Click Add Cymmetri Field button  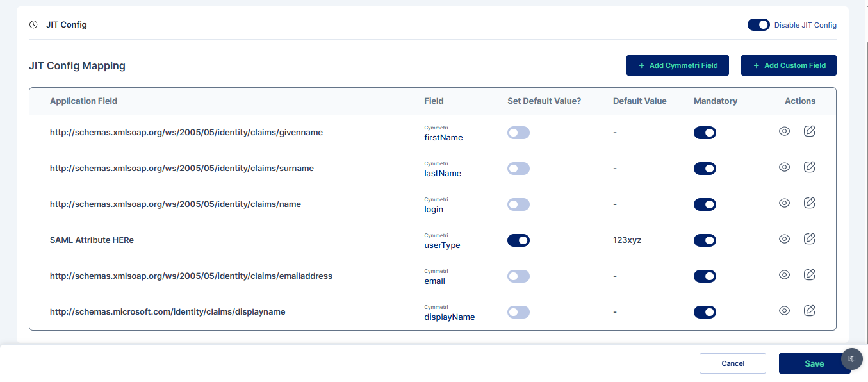coord(678,65)
